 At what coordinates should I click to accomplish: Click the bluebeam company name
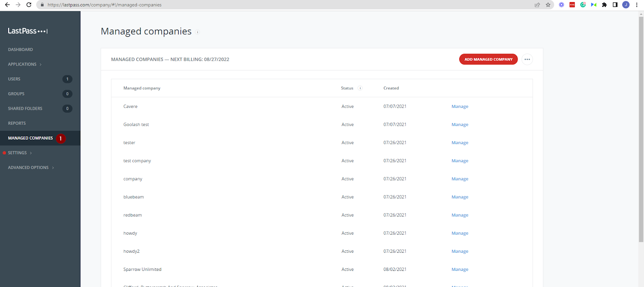[134, 197]
